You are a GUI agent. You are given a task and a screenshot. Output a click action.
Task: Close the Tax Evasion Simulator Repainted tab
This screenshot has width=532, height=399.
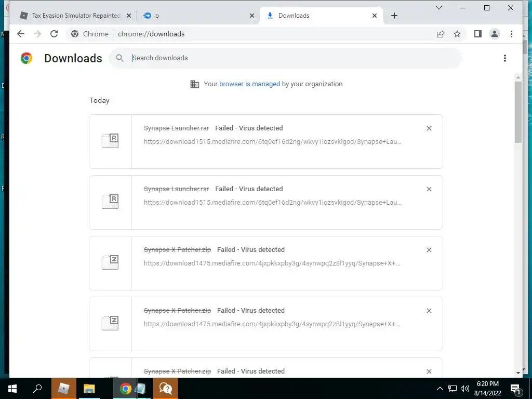click(129, 16)
